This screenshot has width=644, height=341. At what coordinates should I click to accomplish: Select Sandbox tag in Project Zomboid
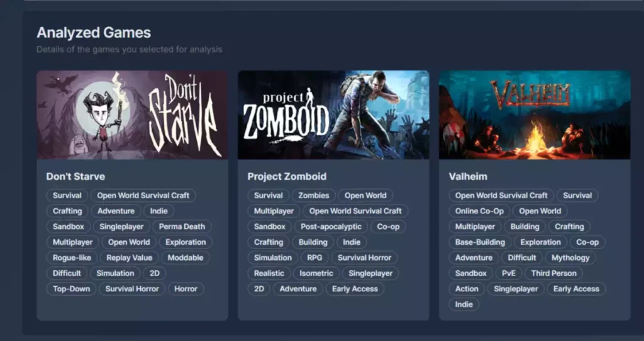click(269, 226)
